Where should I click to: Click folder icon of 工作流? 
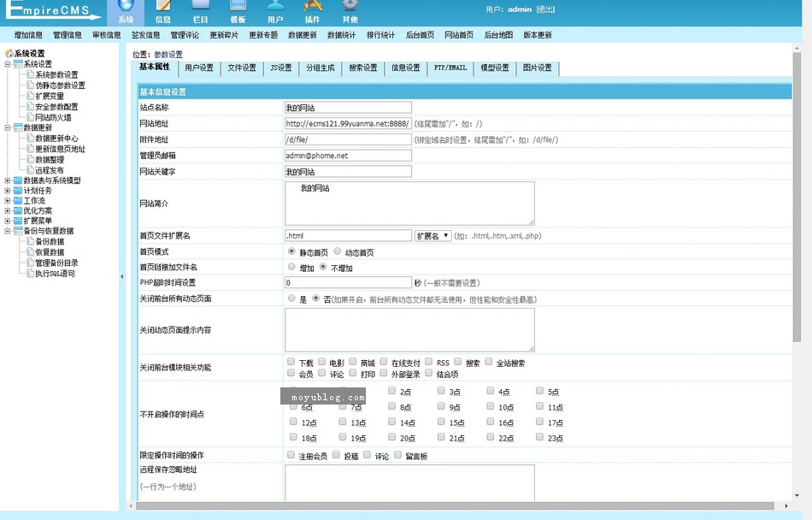point(18,200)
